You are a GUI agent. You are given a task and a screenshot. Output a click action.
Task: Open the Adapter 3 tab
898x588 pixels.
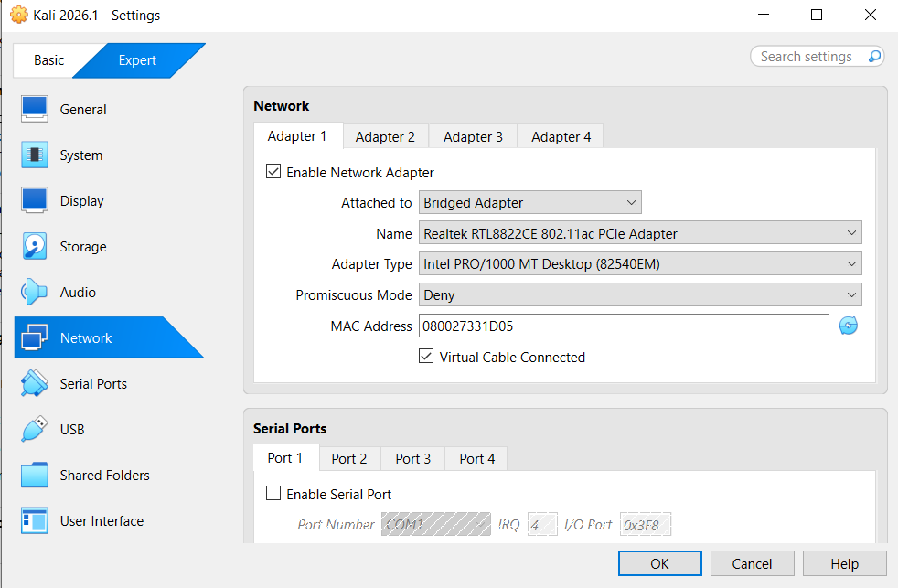[473, 137]
